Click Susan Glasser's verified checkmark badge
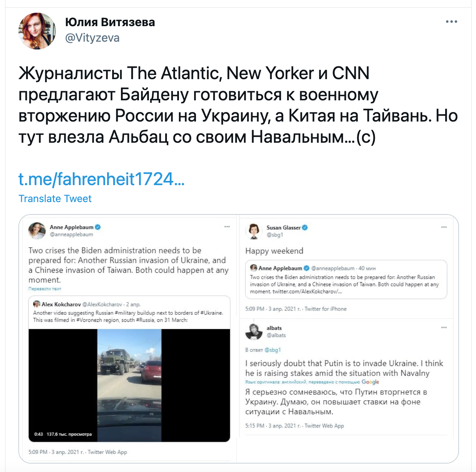Screen dimensions: 476x472 [305, 228]
